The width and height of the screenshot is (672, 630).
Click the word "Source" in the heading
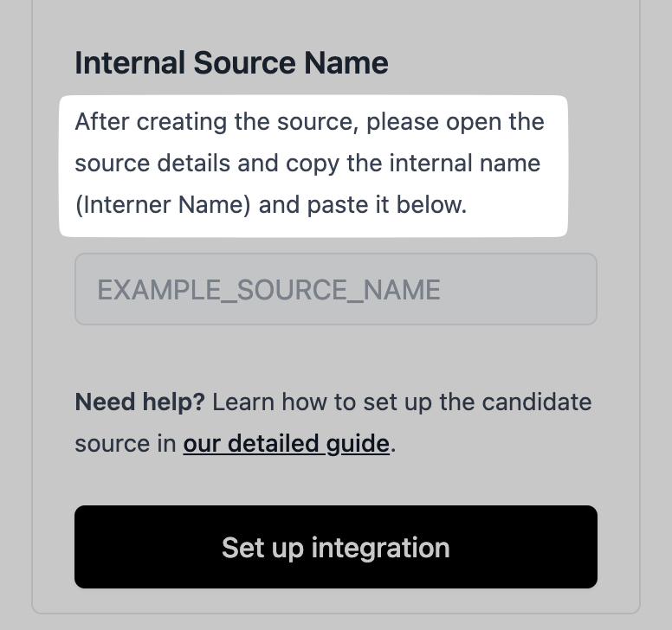(x=243, y=63)
